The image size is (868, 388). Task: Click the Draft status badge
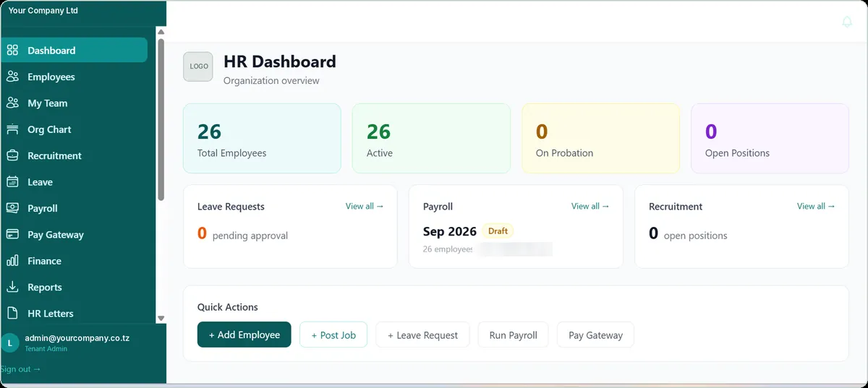pos(498,231)
